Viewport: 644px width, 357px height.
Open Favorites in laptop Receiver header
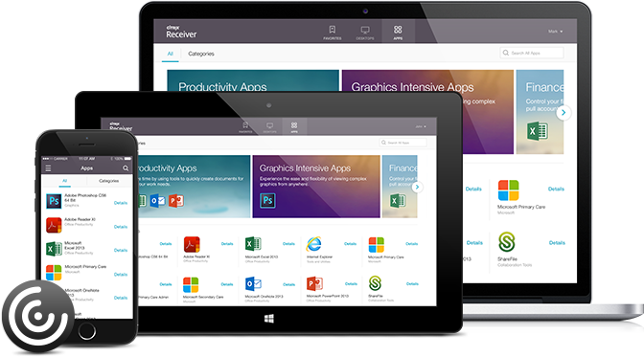332,32
